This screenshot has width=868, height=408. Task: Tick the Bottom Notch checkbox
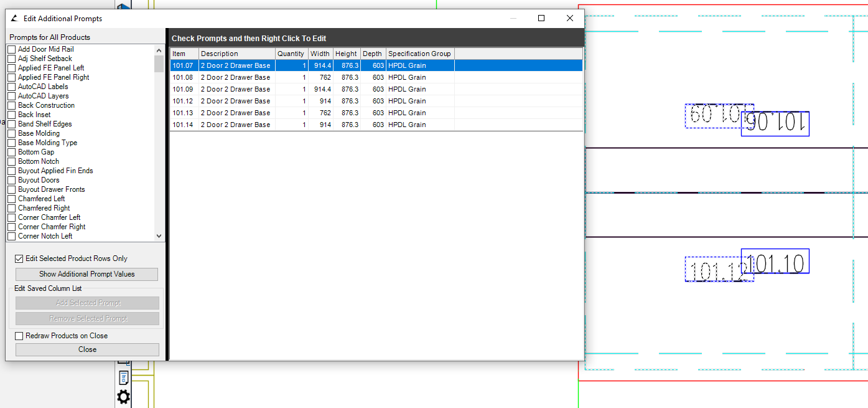11,161
